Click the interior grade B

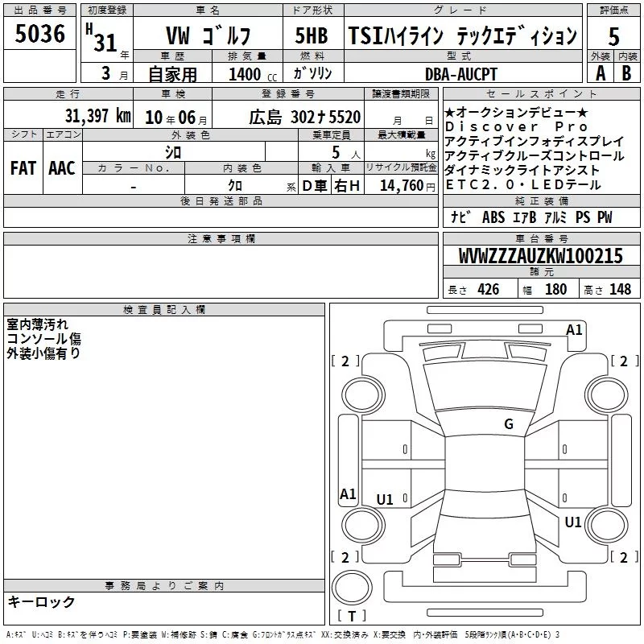(626, 73)
